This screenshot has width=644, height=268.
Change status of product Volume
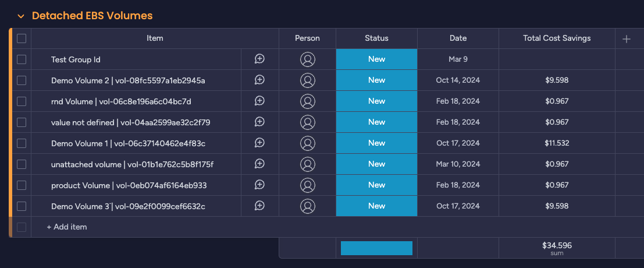376,185
